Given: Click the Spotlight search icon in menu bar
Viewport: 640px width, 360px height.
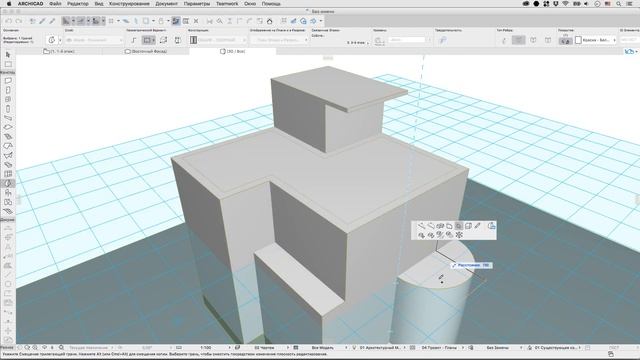Looking at the screenshot, I should tap(619, 4).
